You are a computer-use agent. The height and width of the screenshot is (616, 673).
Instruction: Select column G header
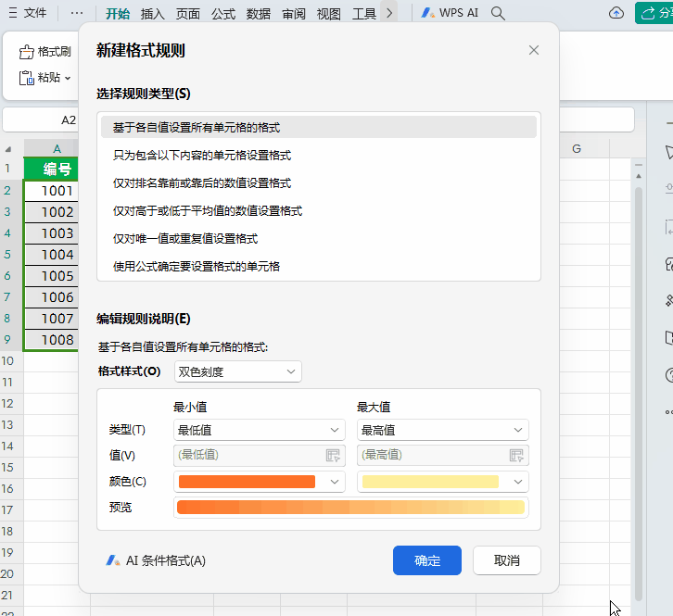584,149
